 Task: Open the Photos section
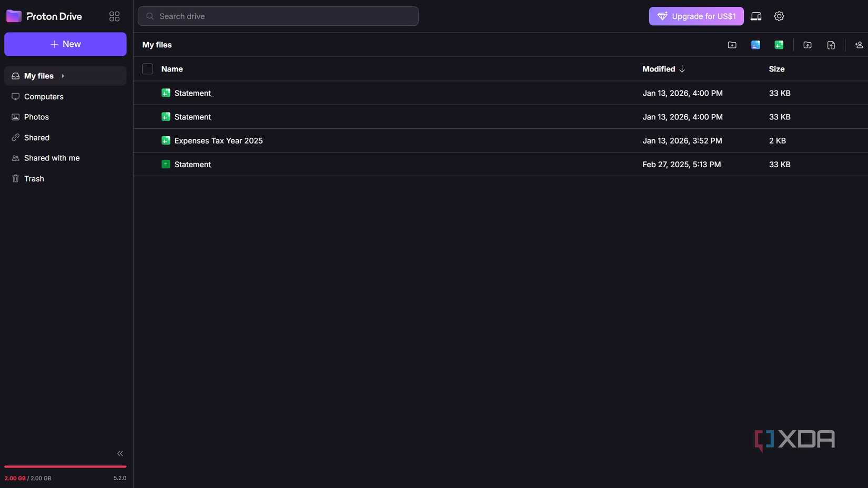point(36,117)
